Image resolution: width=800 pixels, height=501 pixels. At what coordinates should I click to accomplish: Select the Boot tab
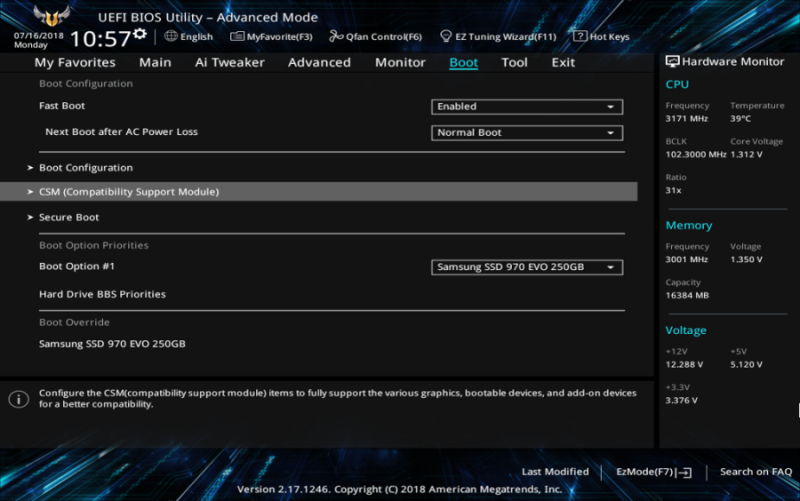pos(463,62)
